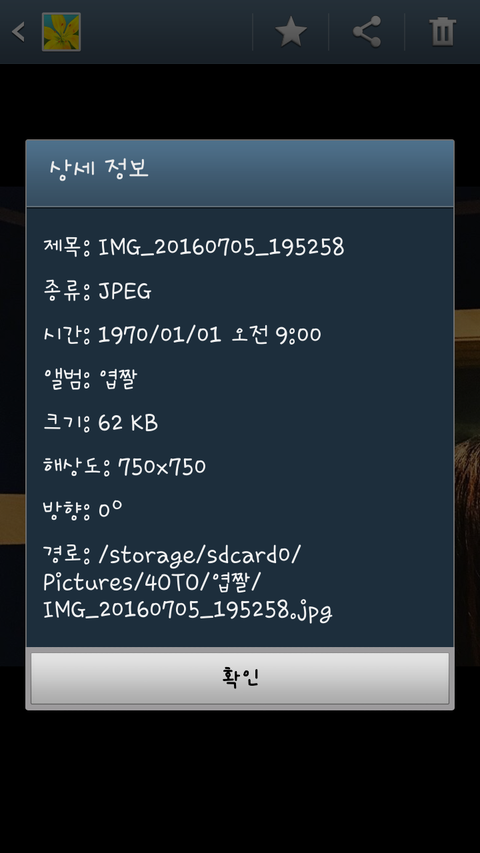This screenshot has height=853, width=480.
Task: Click the 종류: JPEG line
Action: 97,292
